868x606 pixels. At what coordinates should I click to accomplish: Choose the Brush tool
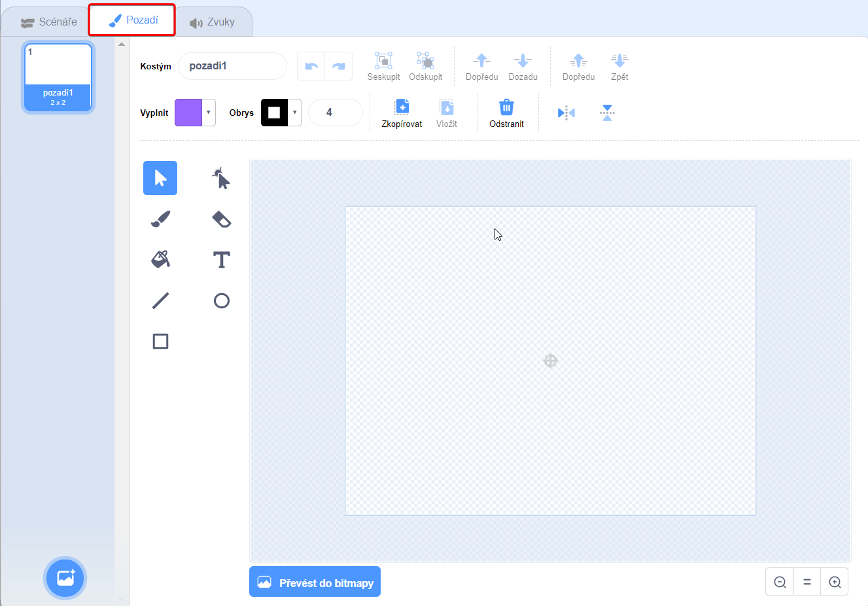160,219
